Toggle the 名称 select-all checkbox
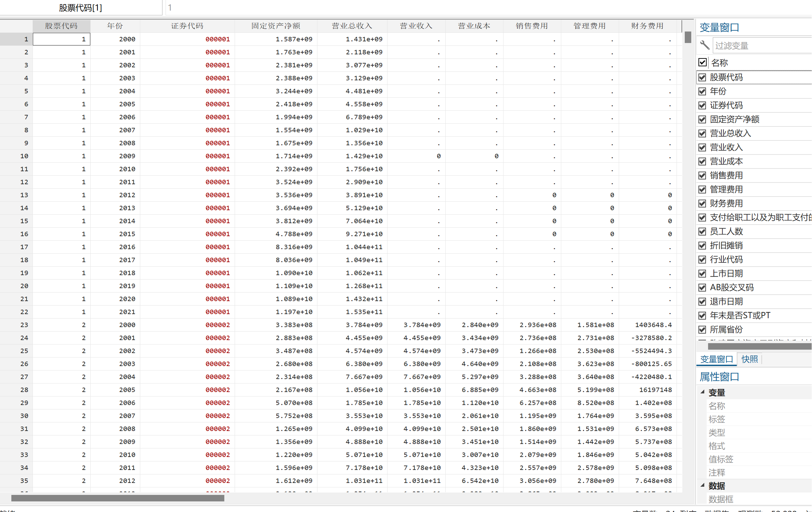 coord(703,63)
